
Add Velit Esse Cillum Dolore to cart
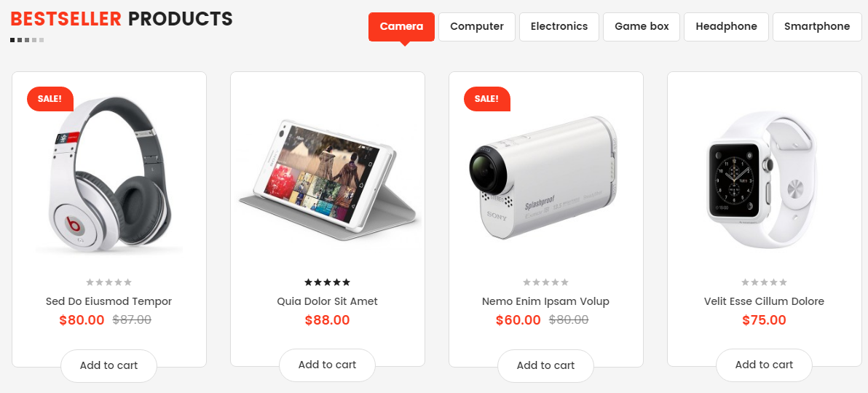click(x=764, y=365)
